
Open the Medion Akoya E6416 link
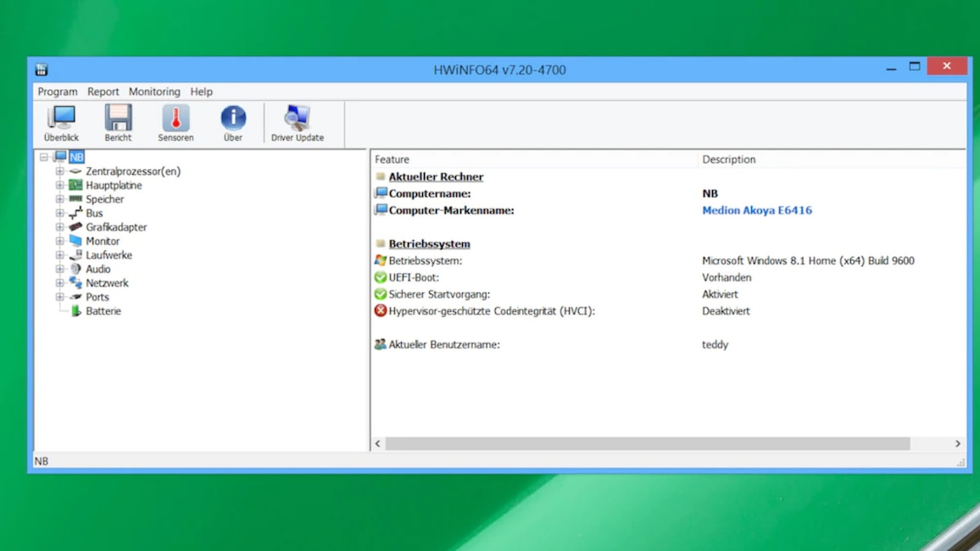click(x=757, y=210)
